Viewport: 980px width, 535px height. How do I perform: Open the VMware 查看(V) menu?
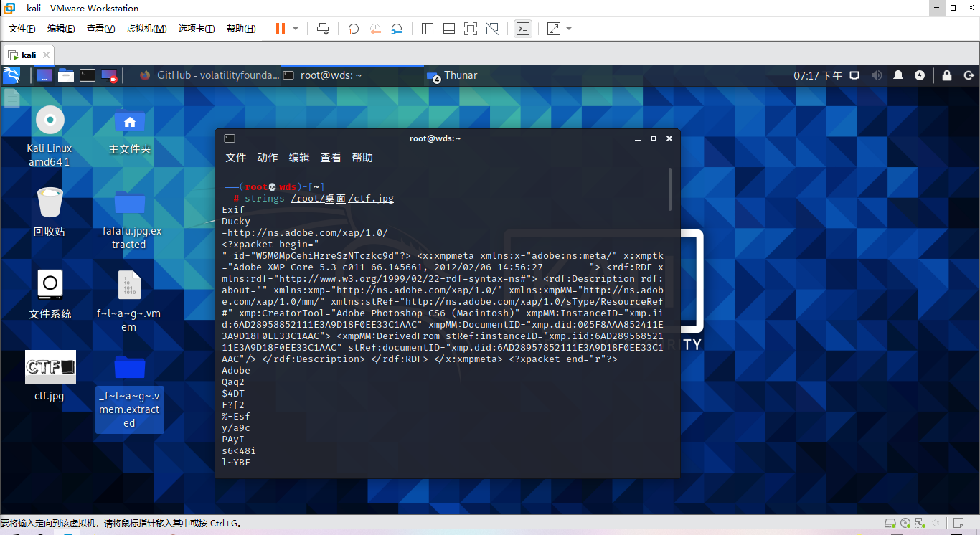point(100,29)
